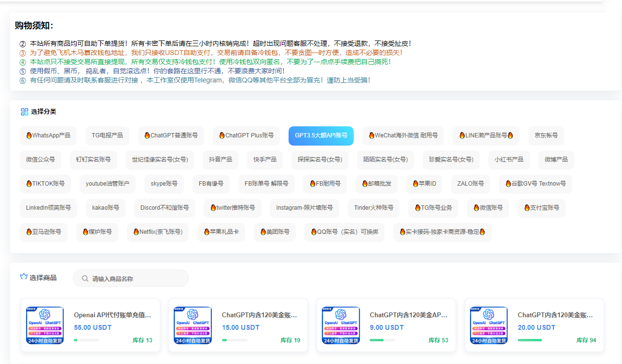The image size is (622, 364).
Task: Open the ChatGPT内含120美金AP product title
Action: point(409,315)
